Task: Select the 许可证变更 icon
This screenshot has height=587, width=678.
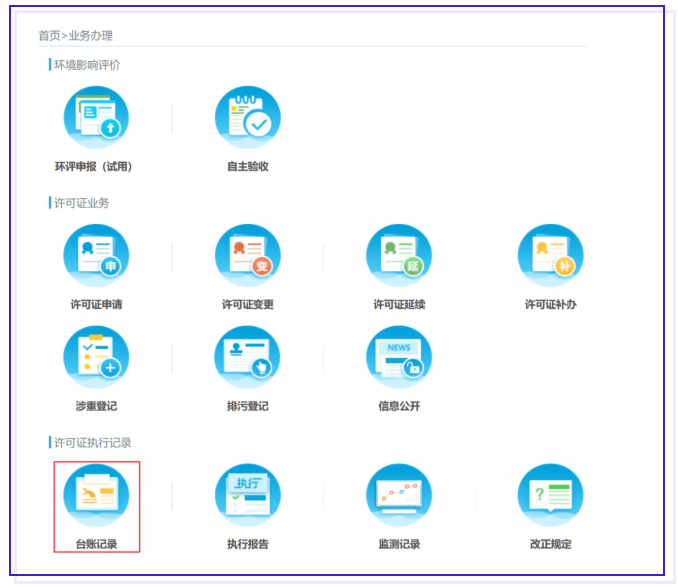Action: (x=248, y=256)
